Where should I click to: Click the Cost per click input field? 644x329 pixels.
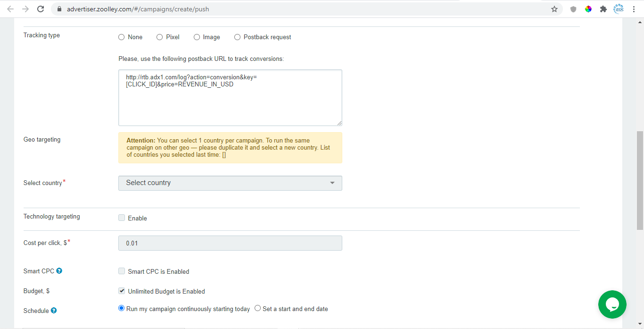pyautogui.click(x=230, y=243)
